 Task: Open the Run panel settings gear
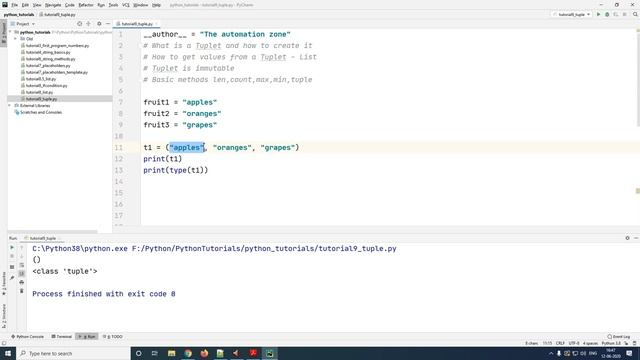click(627, 238)
